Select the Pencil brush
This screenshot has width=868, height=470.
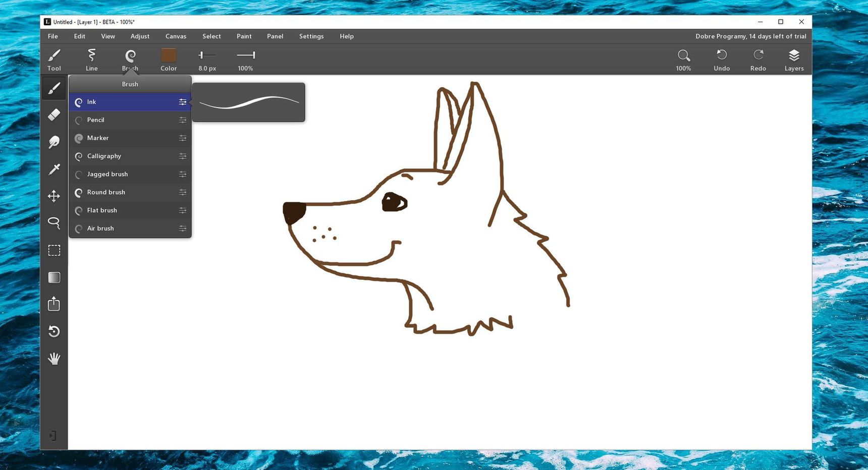pos(130,120)
